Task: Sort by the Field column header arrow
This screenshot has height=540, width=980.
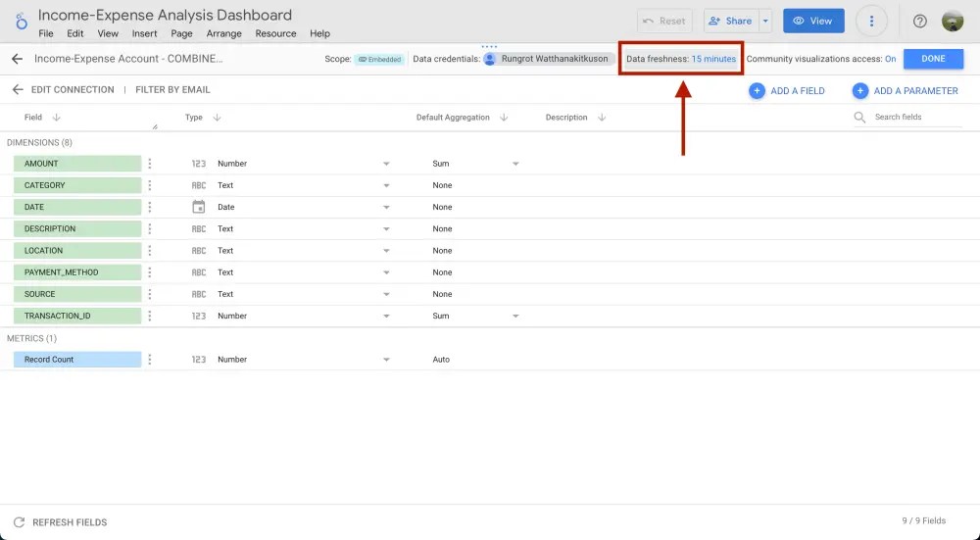Action: coord(57,118)
